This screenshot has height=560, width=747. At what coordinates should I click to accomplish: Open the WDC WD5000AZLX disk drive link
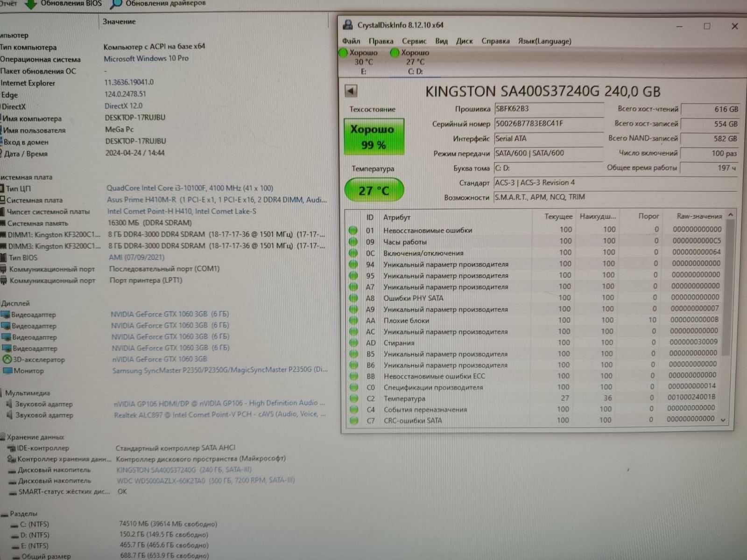206,480
